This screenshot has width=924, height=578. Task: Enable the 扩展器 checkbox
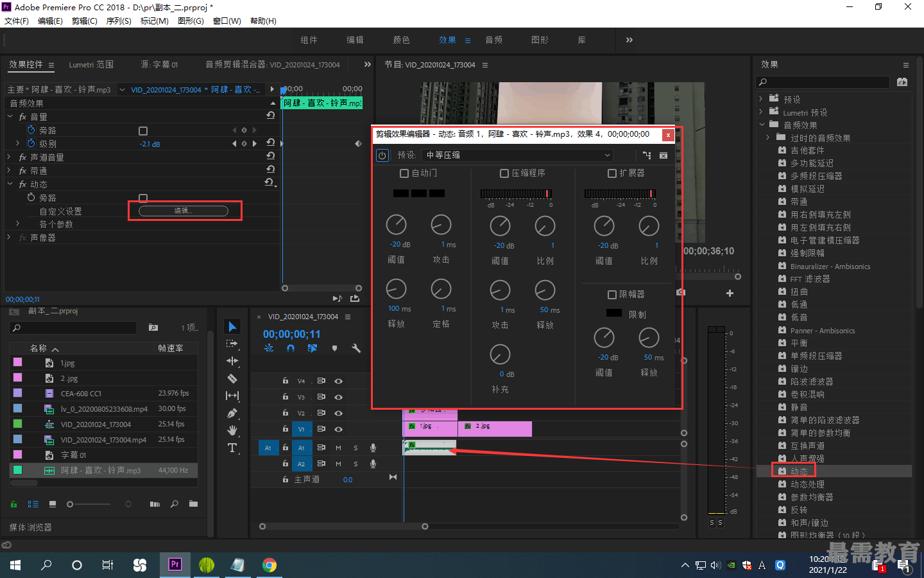(x=612, y=173)
